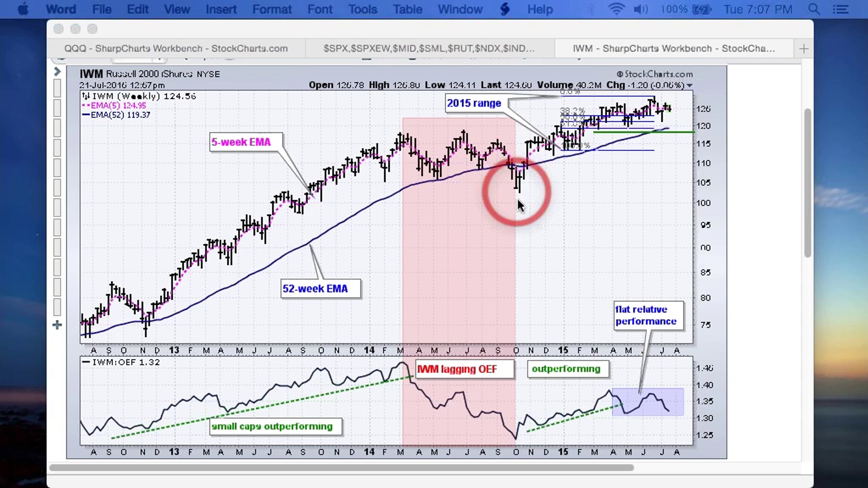Image resolution: width=868 pixels, height=488 pixels.
Task: Open the Format menu
Action: click(272, 9)
